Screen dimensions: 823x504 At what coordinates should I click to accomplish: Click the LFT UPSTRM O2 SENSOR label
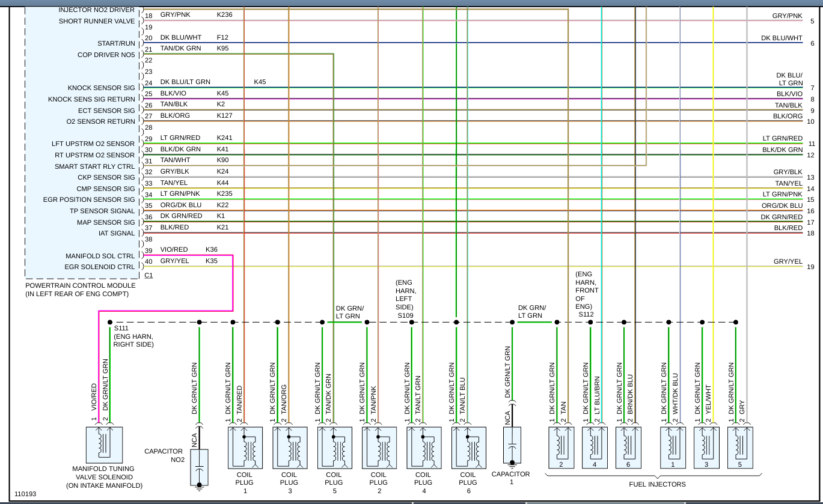[93, 144]
